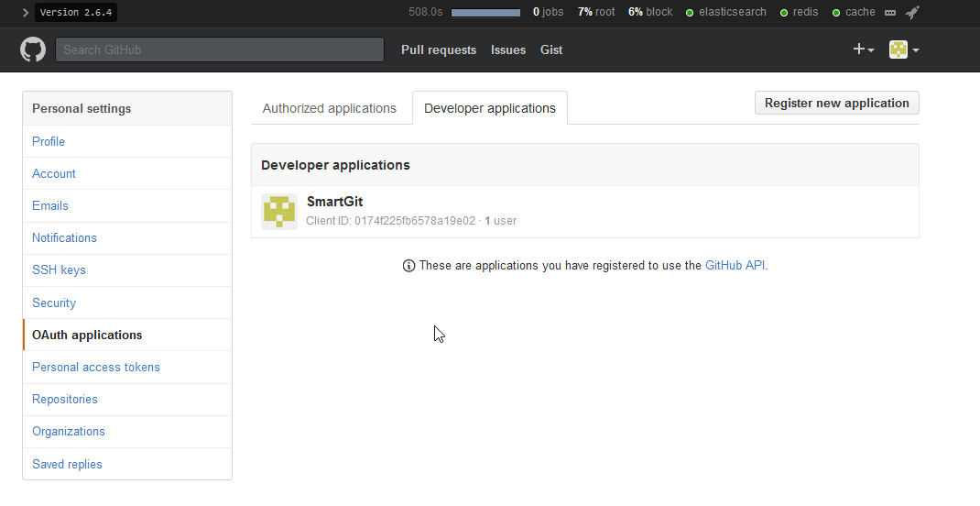Click the Register new application button
980x506 pixels.
point(836,103)
